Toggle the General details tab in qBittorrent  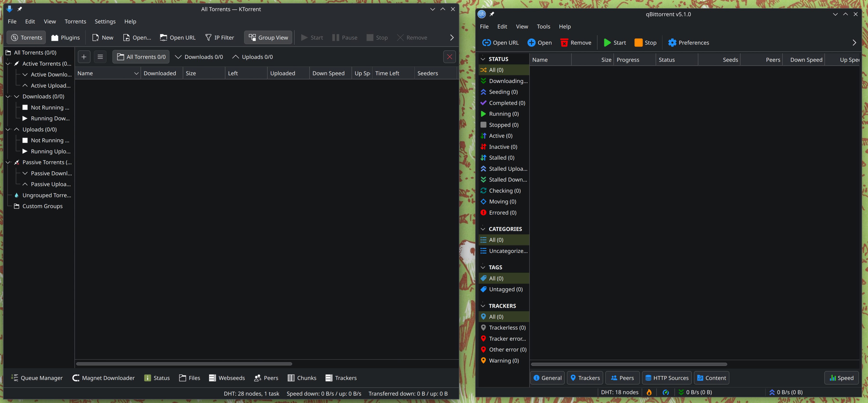pos(548,378)
